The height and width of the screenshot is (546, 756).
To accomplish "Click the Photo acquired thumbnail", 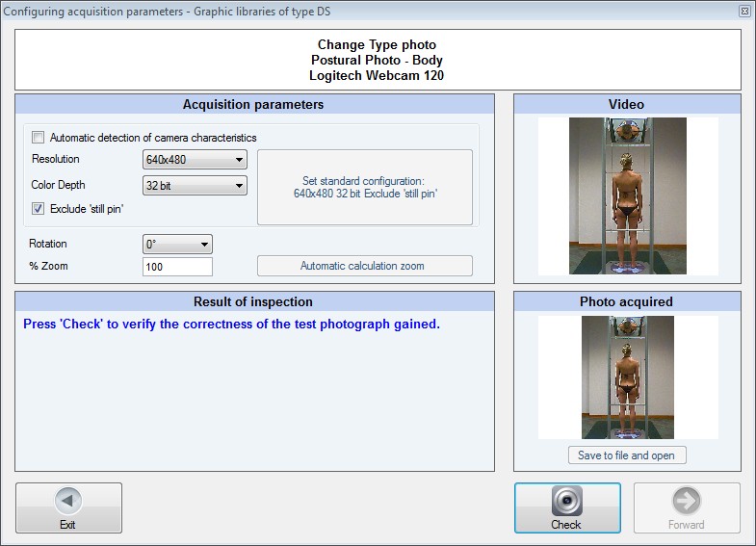I will (628, 377).
